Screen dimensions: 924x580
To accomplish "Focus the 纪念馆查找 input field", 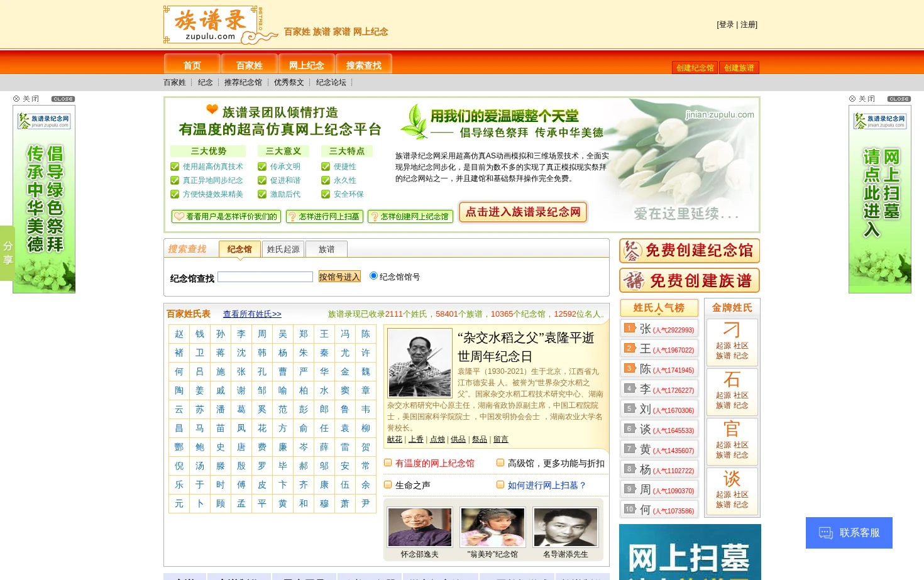I will point(265,277).
